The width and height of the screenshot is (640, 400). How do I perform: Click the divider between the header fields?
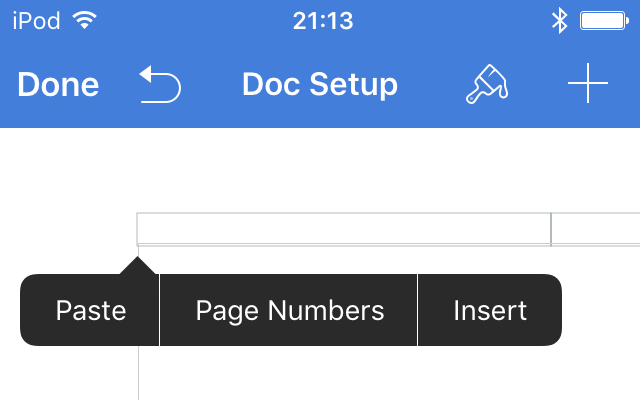click(x=551, y=229)
